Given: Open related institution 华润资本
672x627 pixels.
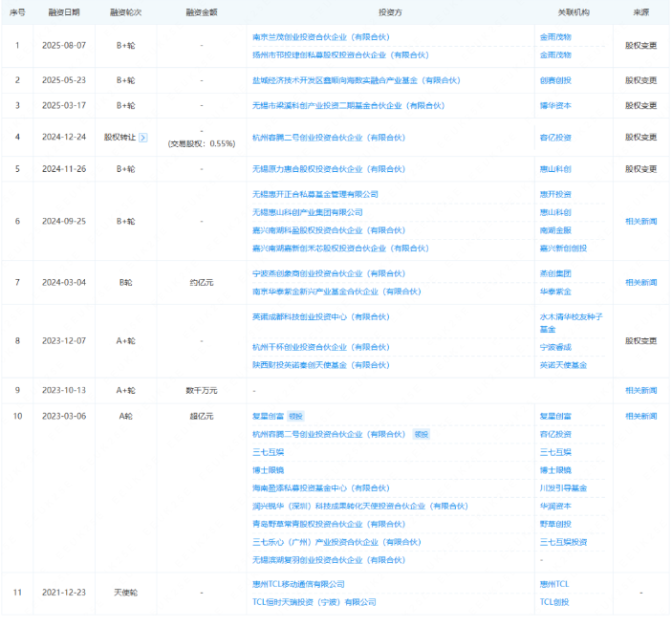Looking at the screenshot, I should [x=555, y=507].
